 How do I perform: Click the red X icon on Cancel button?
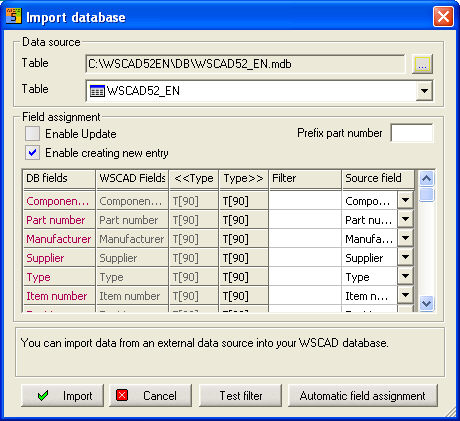(122, 395)
